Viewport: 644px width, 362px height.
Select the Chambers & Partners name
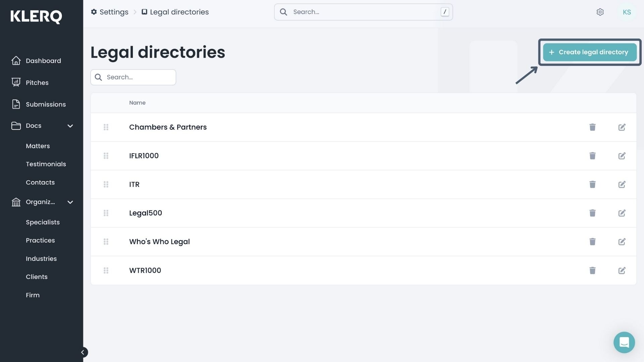click(168, 127)
